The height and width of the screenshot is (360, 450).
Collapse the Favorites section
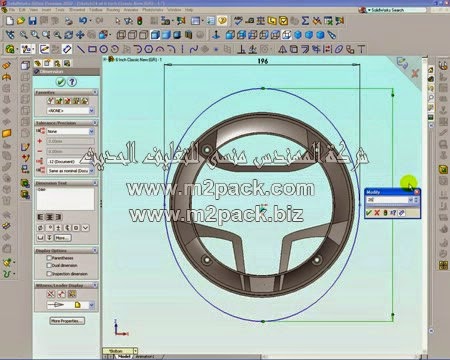pyautogui.click(x=95, y=92)
